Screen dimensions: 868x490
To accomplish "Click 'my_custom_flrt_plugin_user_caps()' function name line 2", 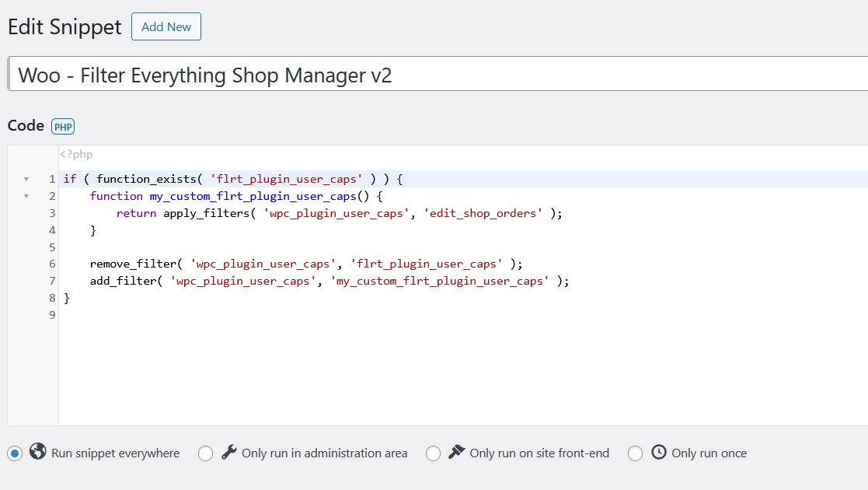I will pyautogui.click(x=259, y=196).
